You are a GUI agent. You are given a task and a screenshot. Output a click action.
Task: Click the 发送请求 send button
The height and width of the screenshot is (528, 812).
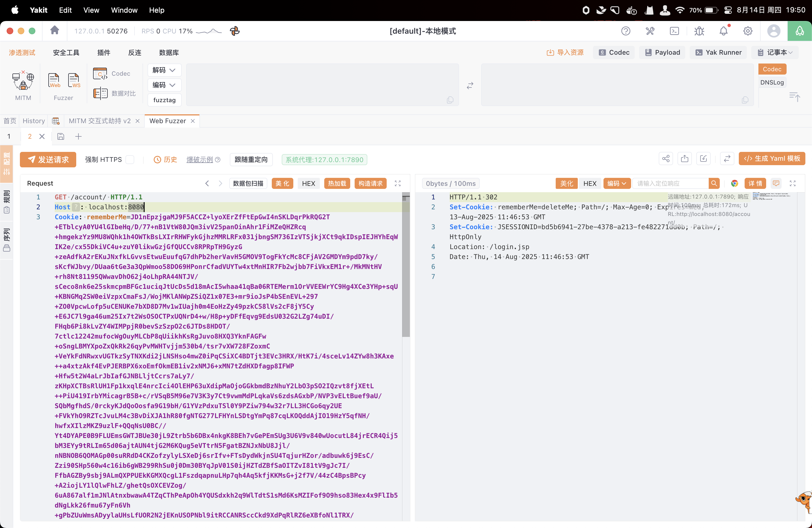tap(48, 159)
